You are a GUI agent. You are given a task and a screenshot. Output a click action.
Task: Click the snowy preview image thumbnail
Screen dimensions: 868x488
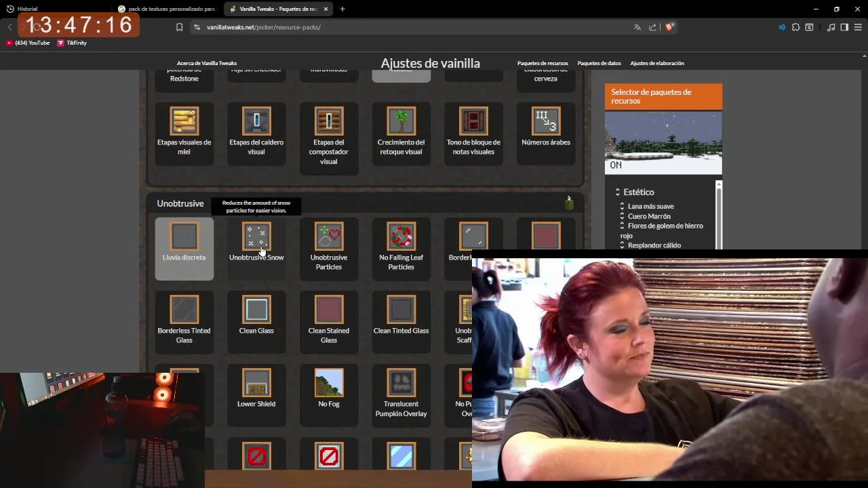[x=663, y=142]
